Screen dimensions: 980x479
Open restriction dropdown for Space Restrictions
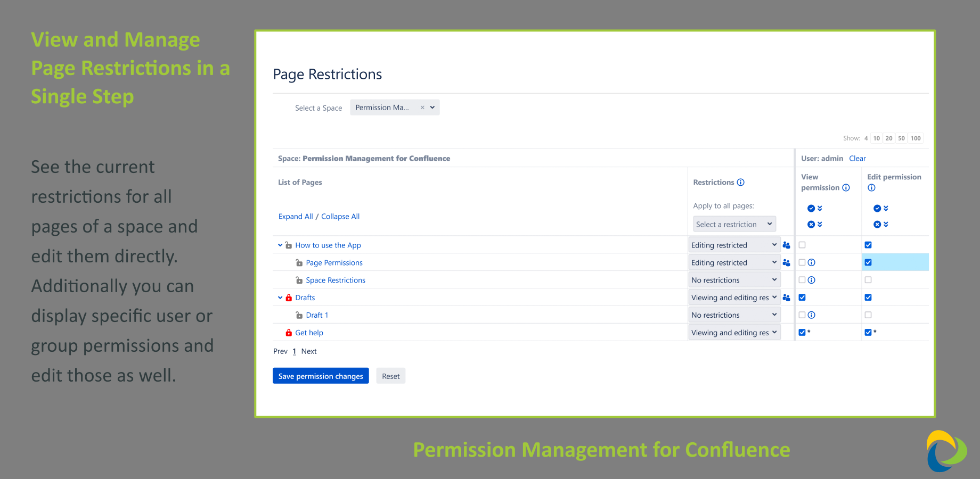734,280
